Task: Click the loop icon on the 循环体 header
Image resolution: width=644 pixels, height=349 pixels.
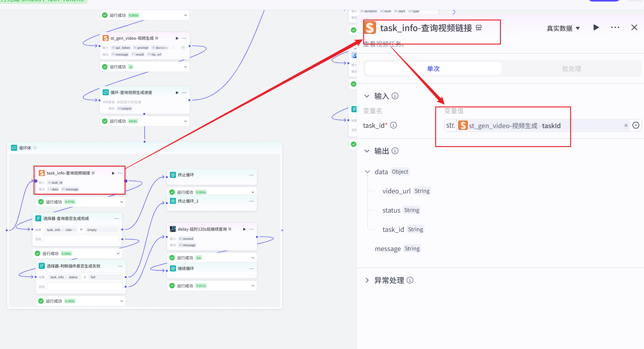Action: point(14,148)
